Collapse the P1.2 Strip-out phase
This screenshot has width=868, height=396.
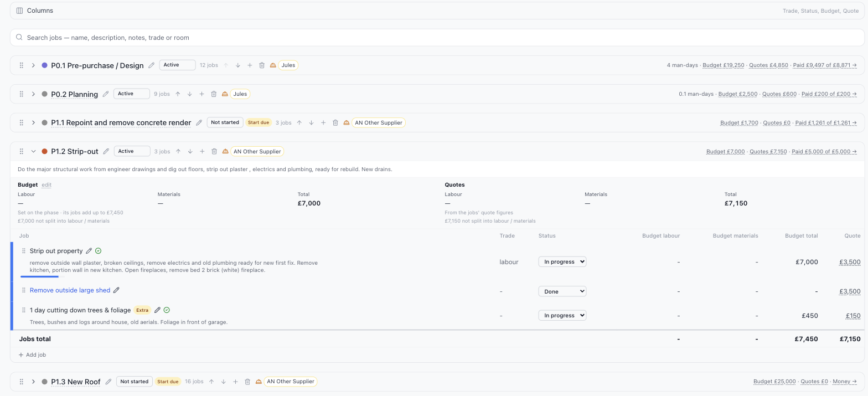33,151
